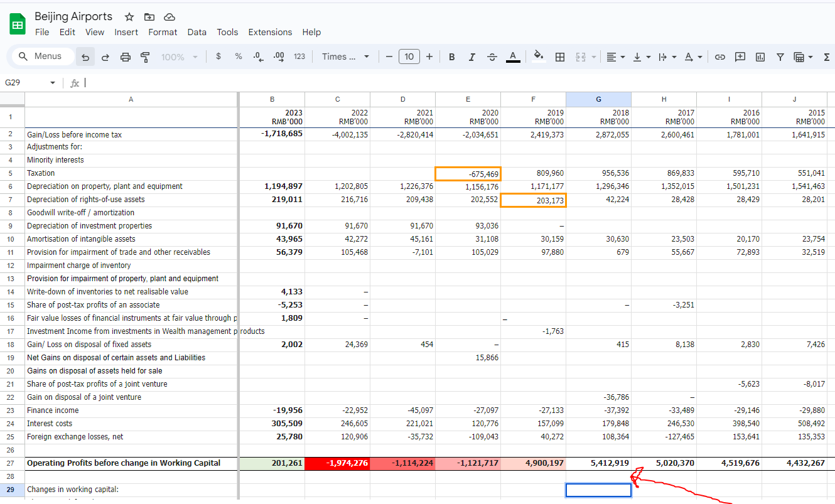
Task: Open the horizontal align dropdown
Action: point(617,56)
